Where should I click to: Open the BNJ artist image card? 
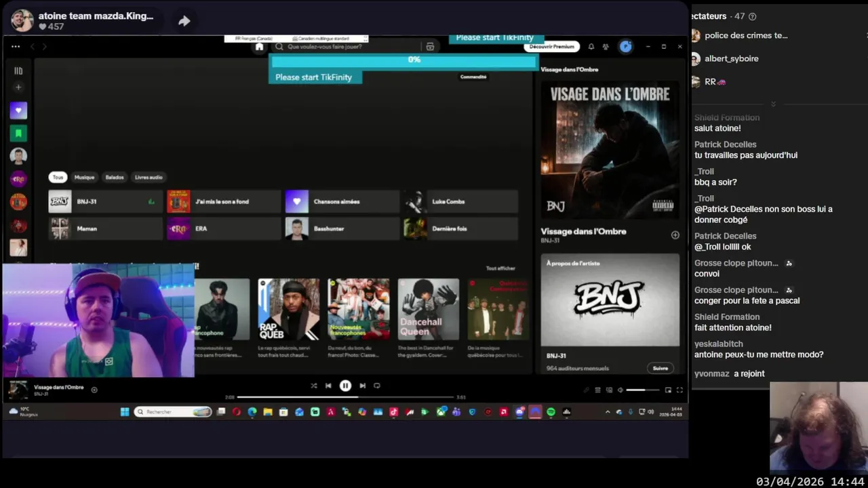[x=610, y=300]
